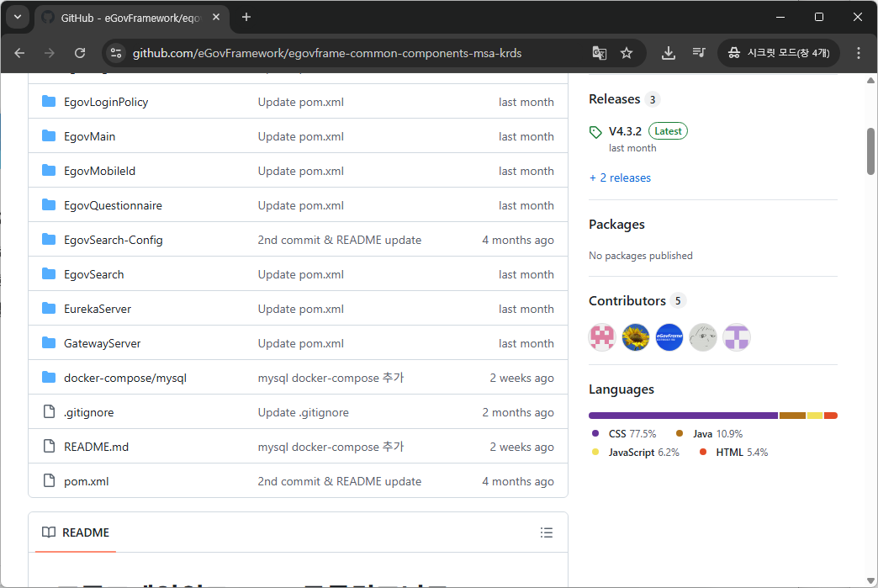Click the folder icon for EgovSearch
The width and height of the screenshot is (878, 588).
(x=49, y=274)
